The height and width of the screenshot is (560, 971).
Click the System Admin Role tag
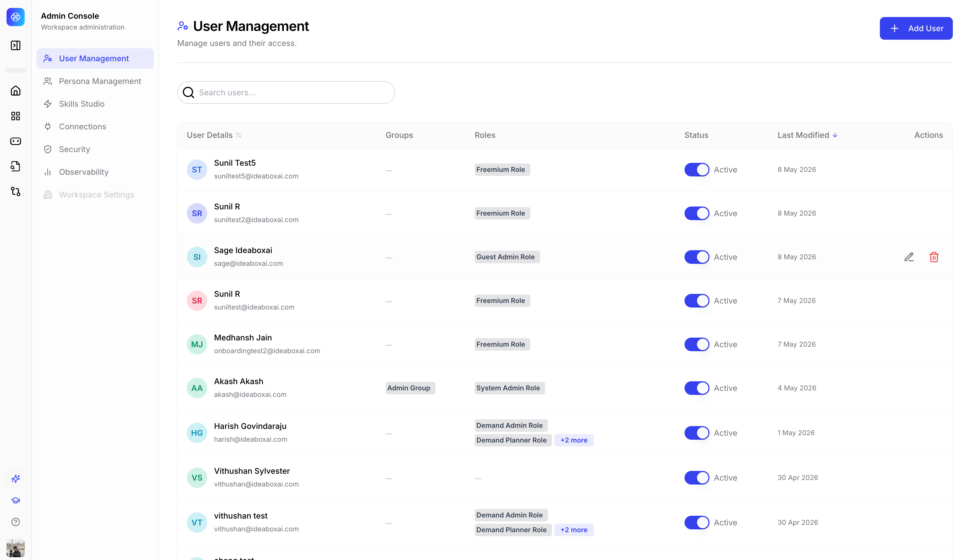(x=509, y=388)
